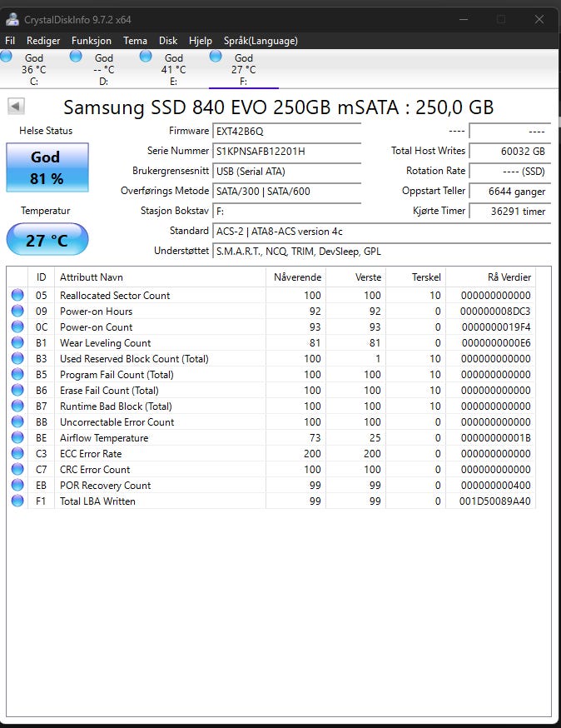Switch to the E: 41 °C drive tab

pos(173,69)
